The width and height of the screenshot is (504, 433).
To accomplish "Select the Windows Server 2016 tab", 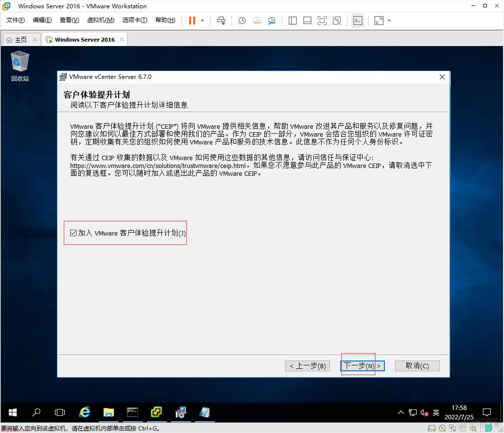I will [x=84, y=40].
